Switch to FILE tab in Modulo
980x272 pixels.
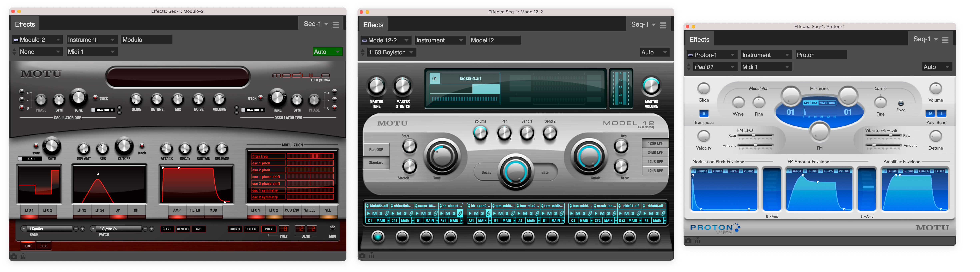click(44, 246)
